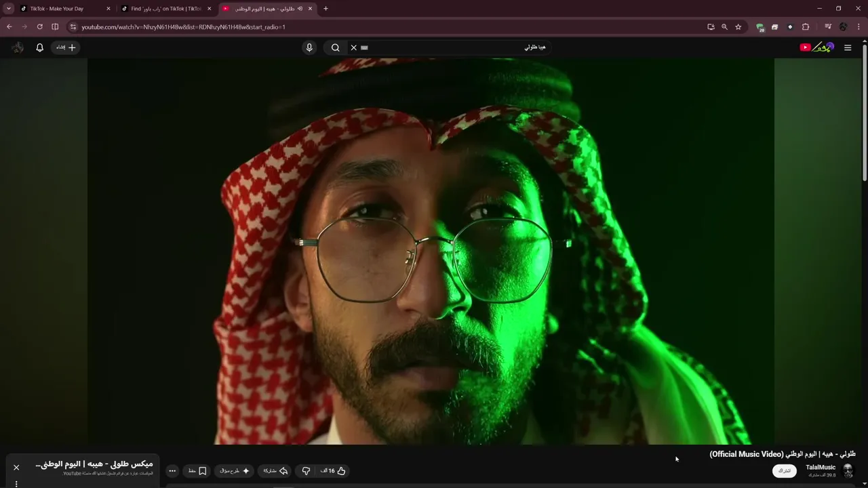
Task: Toggle the browser side panel
Action: click(x=55, y=27)
